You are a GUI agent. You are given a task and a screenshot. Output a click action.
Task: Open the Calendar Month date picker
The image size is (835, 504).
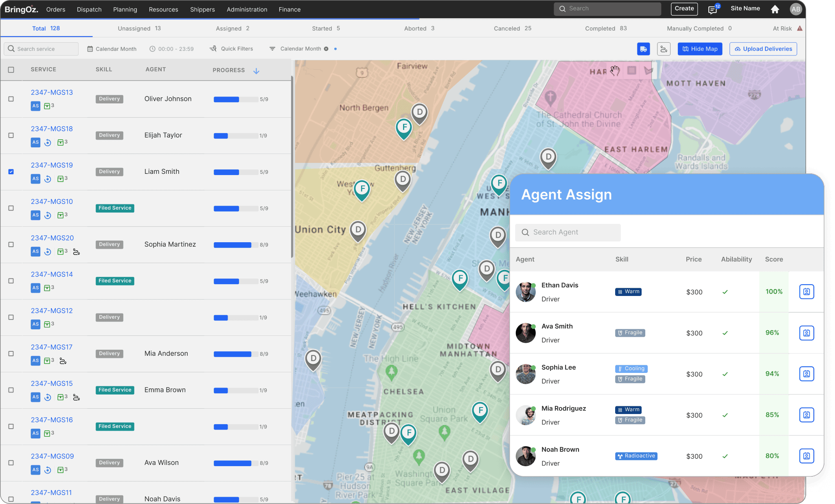coord(112,49)
